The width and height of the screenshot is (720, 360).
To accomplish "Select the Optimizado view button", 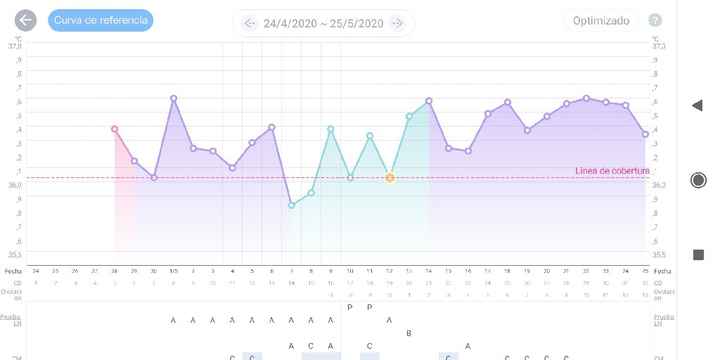I will pos(601,21).
